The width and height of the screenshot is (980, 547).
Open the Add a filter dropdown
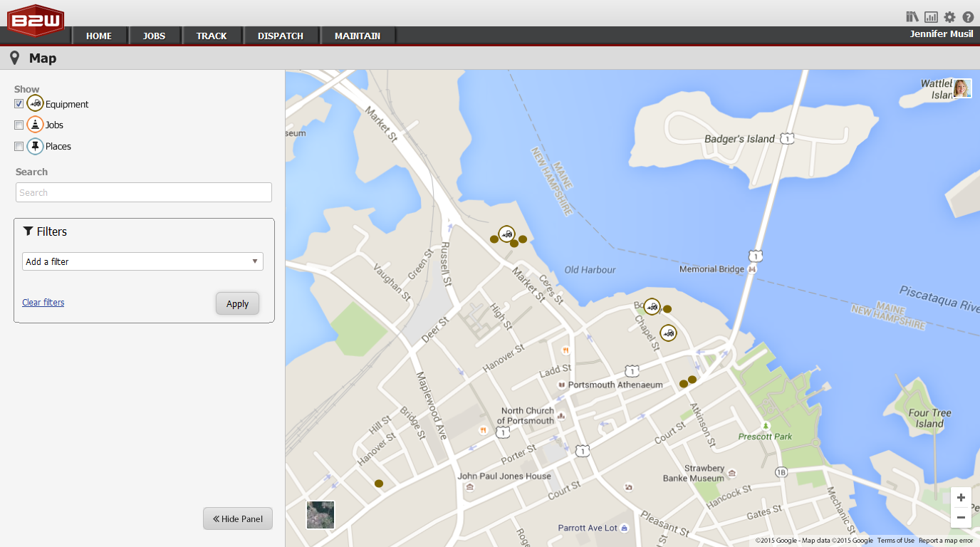pos(142,261)
